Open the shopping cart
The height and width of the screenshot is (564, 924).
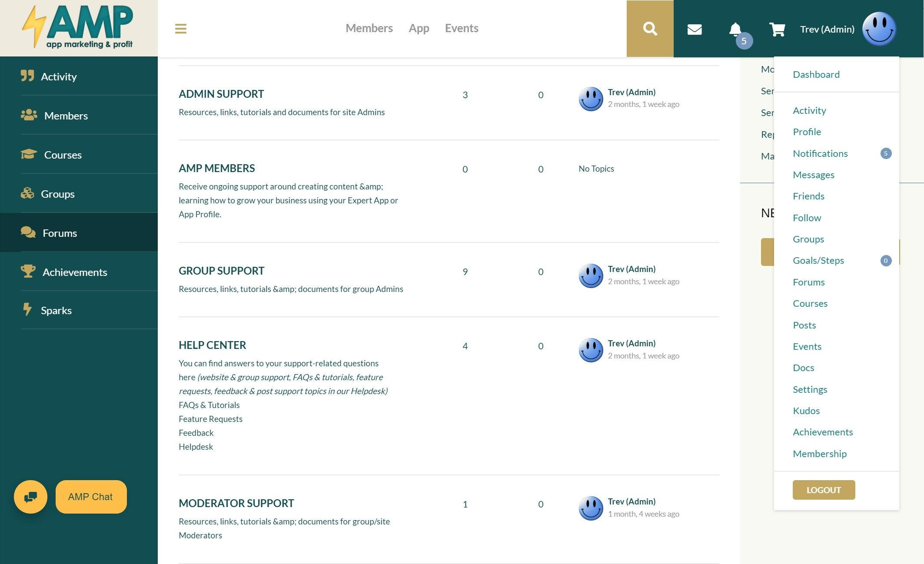(x=777, y=28)
